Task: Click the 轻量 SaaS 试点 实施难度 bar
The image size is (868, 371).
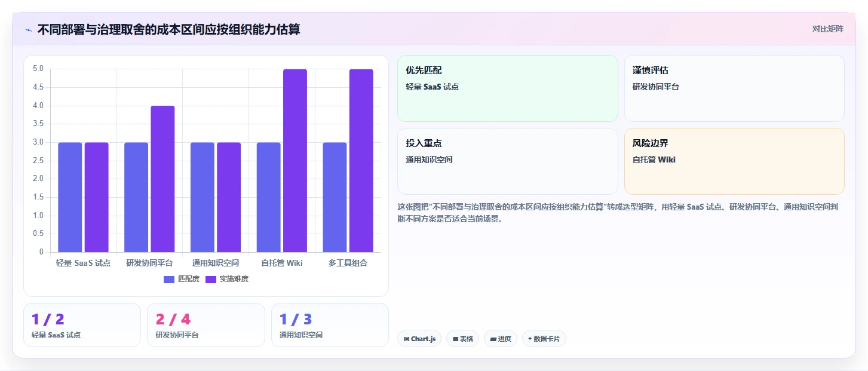Action: [x=96, y=197]
